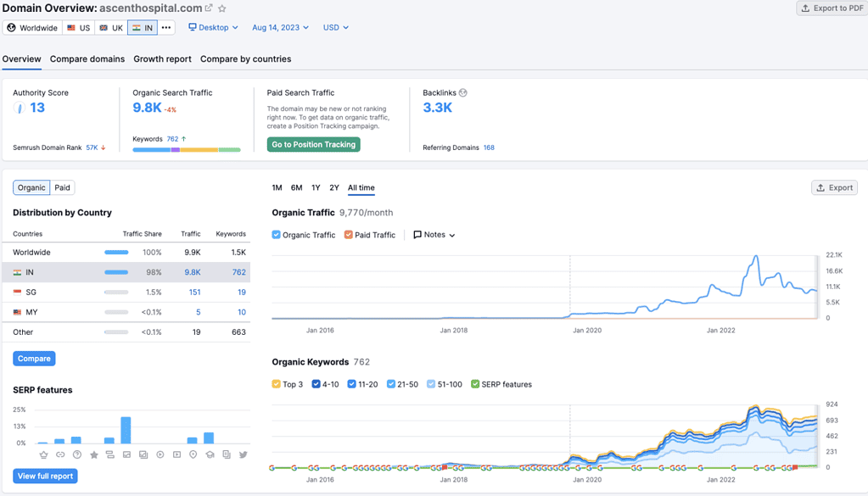868x496 pixels.
Task: Toggle the 11-20 keywords checkbox
Action: [x=351, y=384]
